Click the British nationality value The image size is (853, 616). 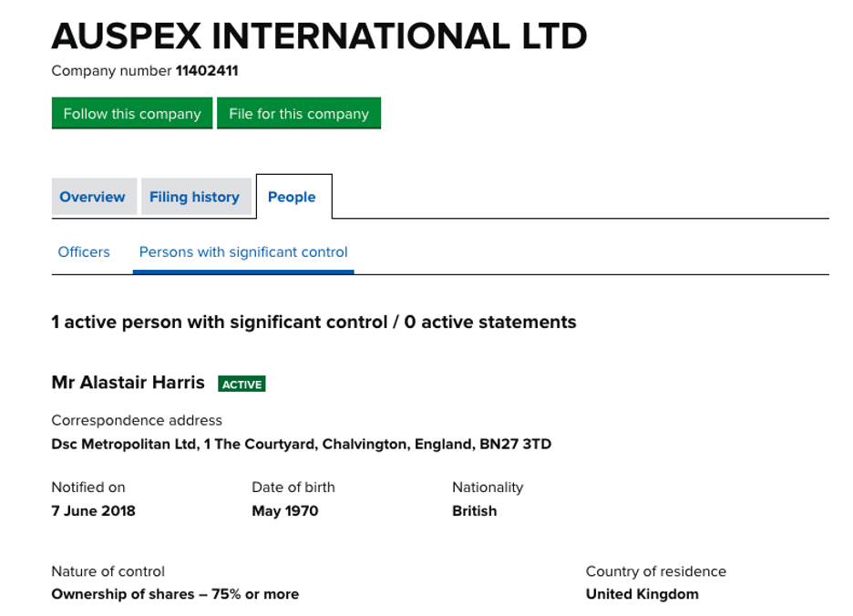475,510
